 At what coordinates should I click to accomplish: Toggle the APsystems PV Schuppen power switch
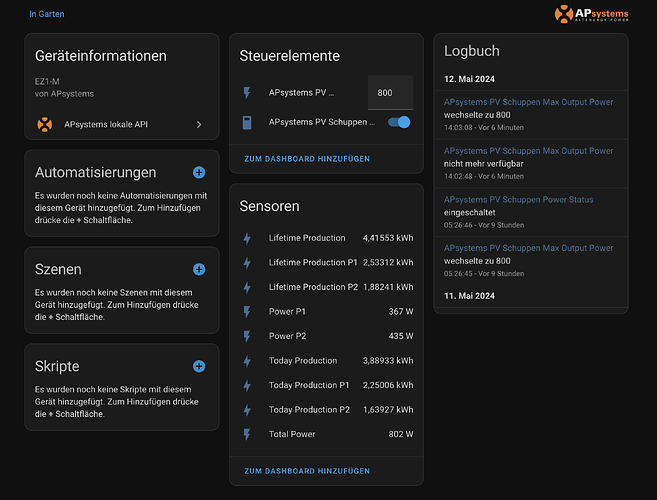(399, 122)
